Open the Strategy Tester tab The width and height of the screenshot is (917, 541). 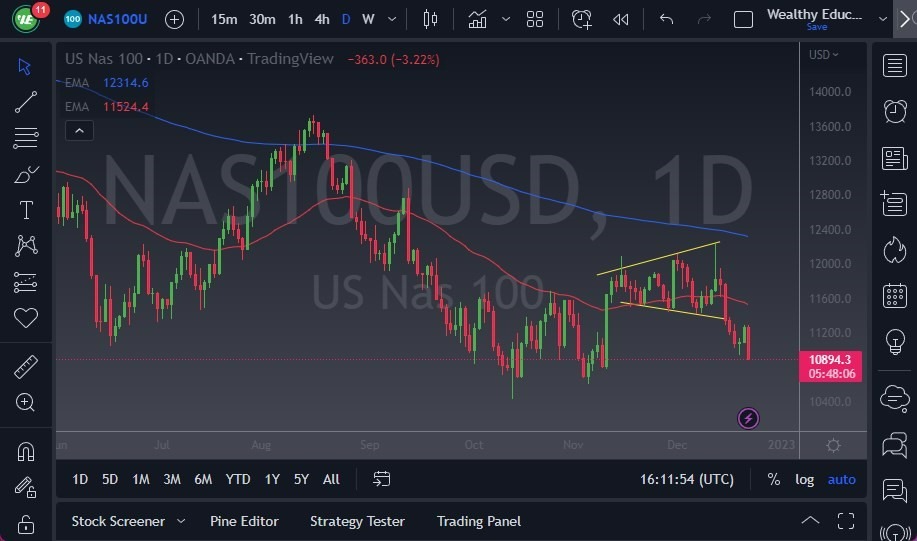pos(357,521)
